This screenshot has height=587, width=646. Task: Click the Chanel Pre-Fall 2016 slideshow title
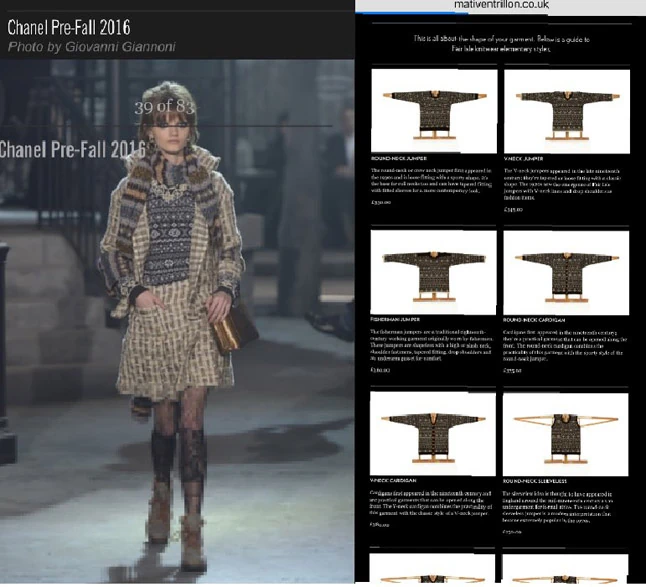[68, 27]
